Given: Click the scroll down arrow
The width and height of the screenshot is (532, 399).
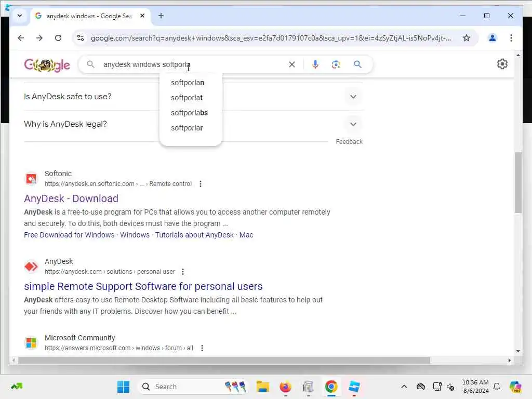Looking at the screenshot, I should (518, 351).
